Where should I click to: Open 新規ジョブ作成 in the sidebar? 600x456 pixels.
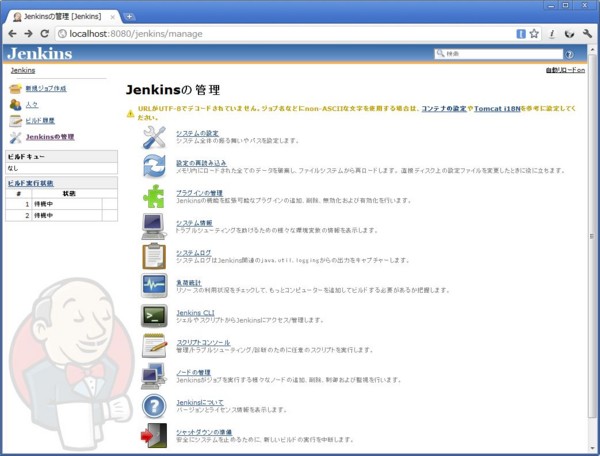tap(46, 88)
